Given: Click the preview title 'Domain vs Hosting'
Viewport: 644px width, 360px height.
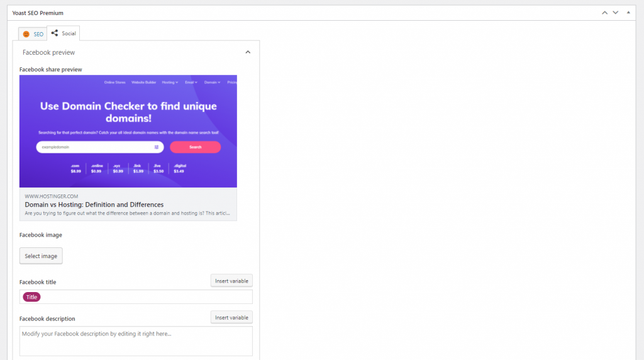Looking at the screenshot, I should [94, 205].
